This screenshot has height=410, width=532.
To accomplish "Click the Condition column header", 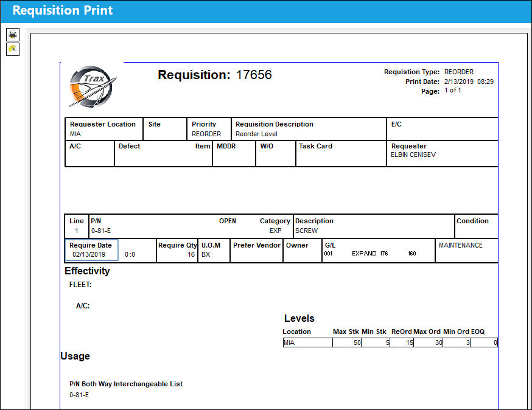I will [x=472, y=221].
